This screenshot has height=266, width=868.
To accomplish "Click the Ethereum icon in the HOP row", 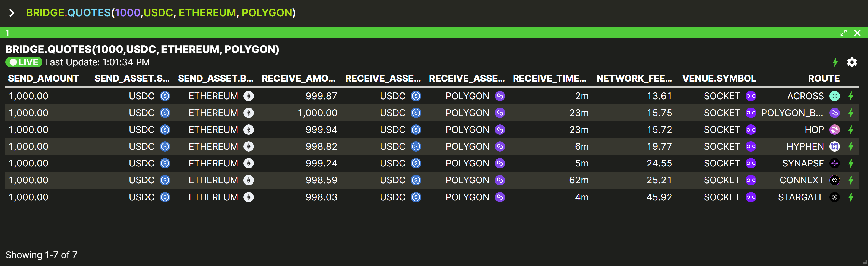I will (249, 130).
